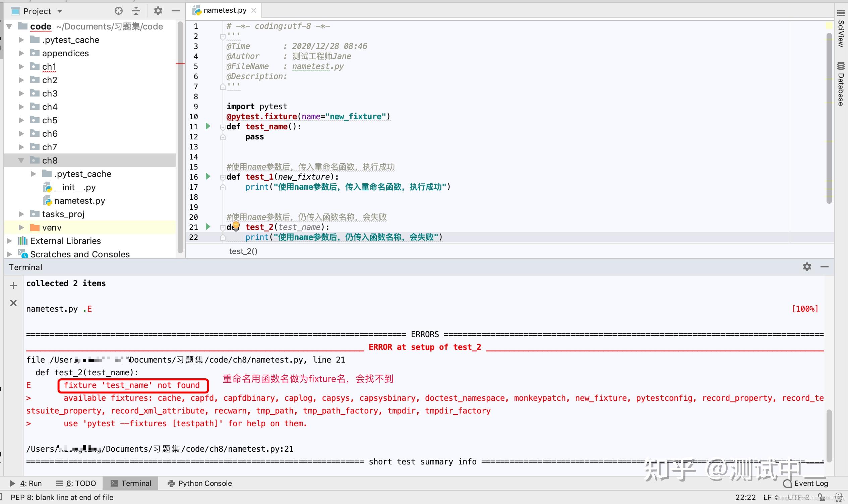
Task: Click the locate current file target icon
Action: [119, 11]
